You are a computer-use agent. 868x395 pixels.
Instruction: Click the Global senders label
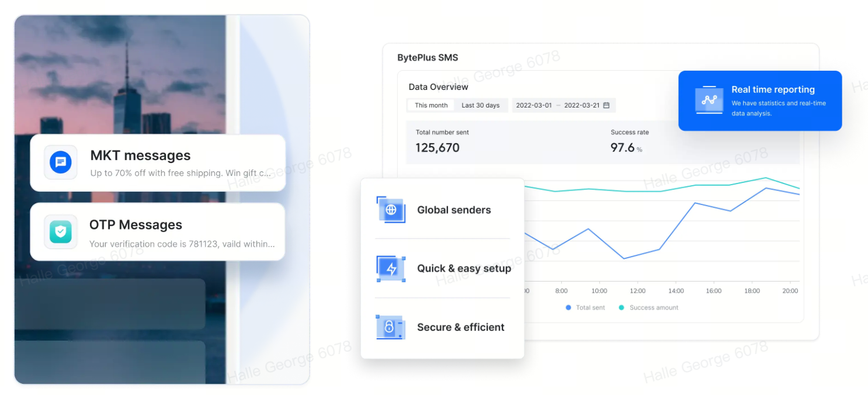(x=454, y=210)
